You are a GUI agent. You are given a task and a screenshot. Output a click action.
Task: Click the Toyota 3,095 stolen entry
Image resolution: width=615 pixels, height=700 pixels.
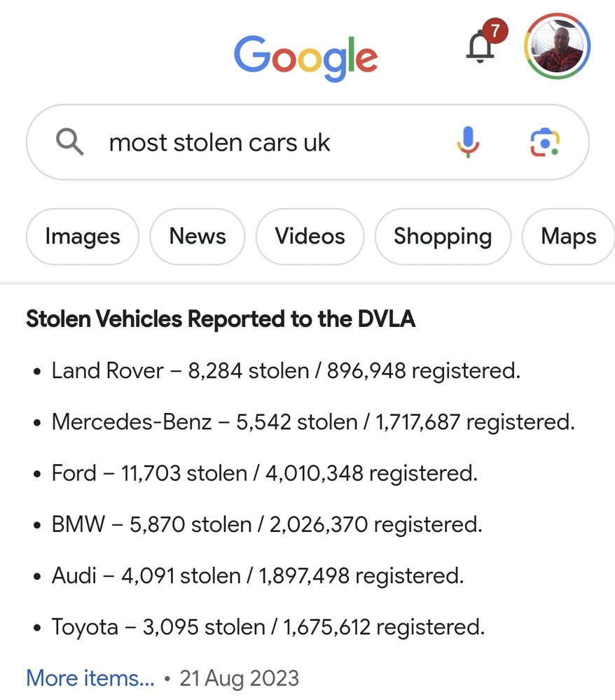point(268,627)
